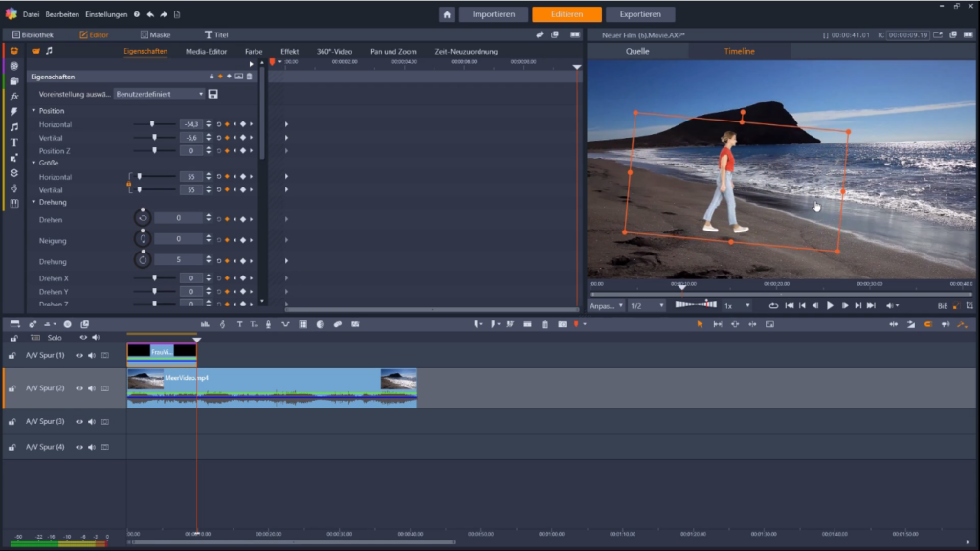This screenshot has width=980, height=551.
Task: Adjust the Position Vertikal slider
Action: click(x=154, y=138)
